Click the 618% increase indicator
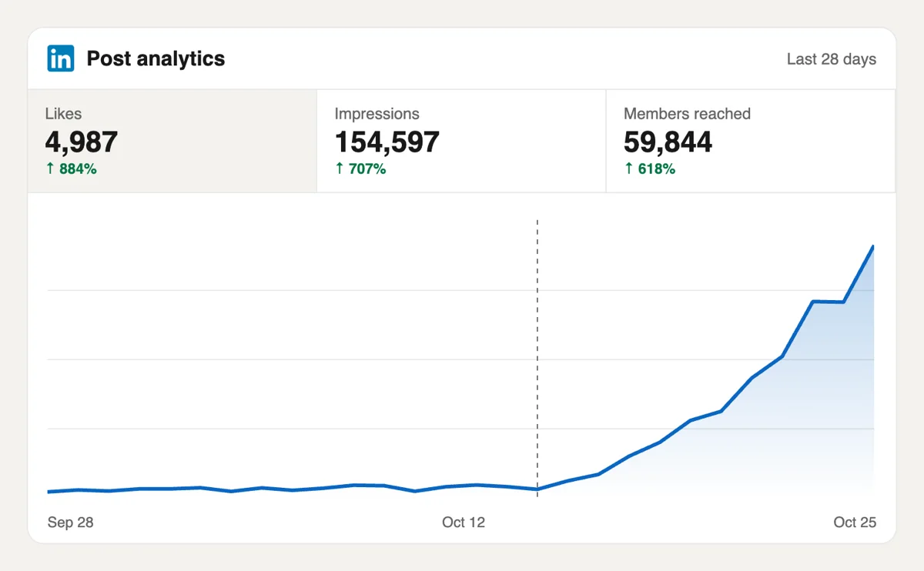This screenshot has width=924, height=571. (x=650, y=169)
